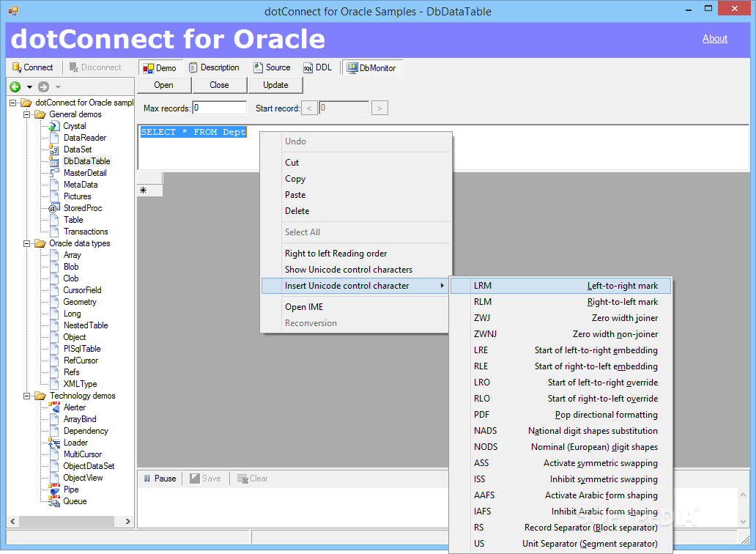Select the Crystal demo icon in tree

54,126
